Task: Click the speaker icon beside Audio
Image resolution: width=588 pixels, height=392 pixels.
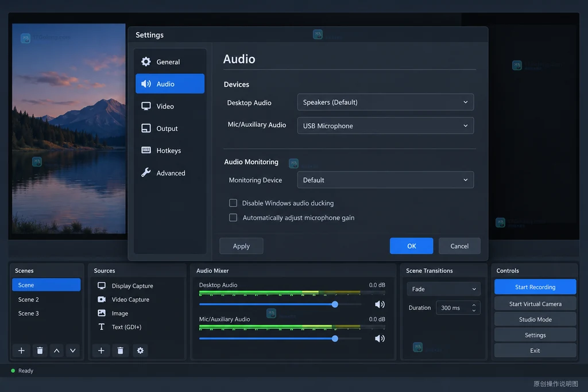Action: click(146, 84)
